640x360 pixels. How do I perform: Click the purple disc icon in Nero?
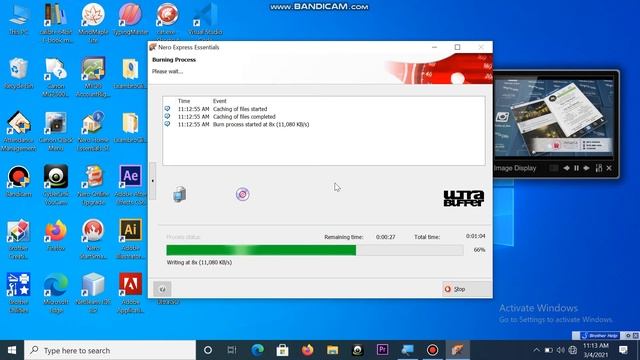[242, 194]
